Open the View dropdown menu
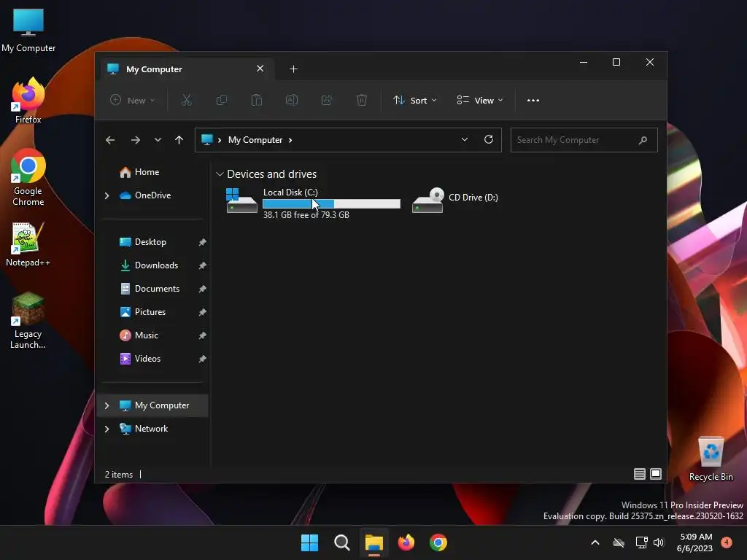 (480, 100)
